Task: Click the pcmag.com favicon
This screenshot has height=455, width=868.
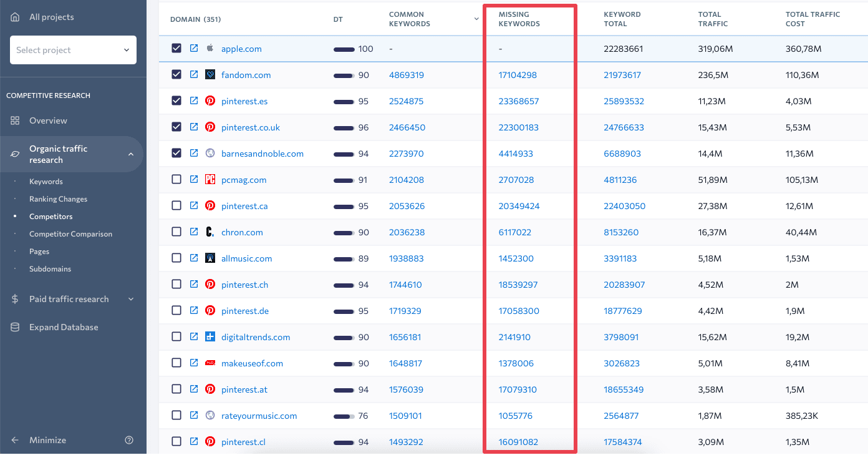Action: [210, 180]
